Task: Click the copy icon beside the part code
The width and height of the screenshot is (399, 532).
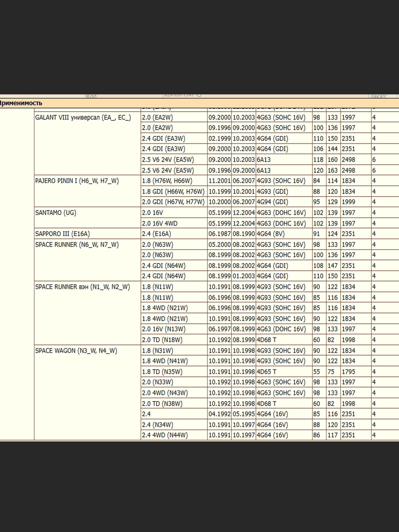Action: click(199, 95)
